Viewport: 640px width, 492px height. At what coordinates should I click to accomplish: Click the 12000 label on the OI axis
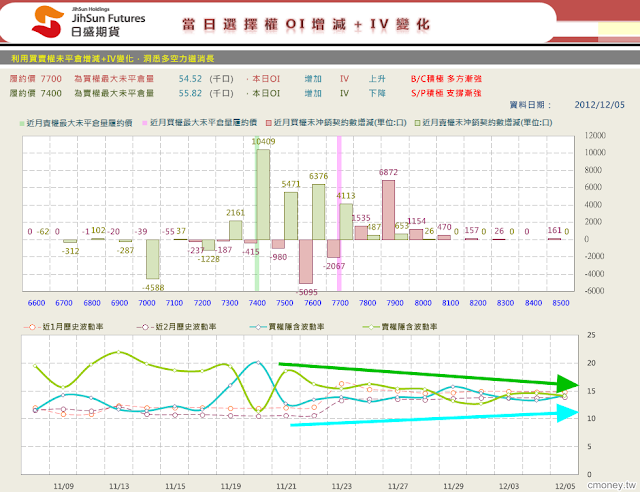coord(595,135)
